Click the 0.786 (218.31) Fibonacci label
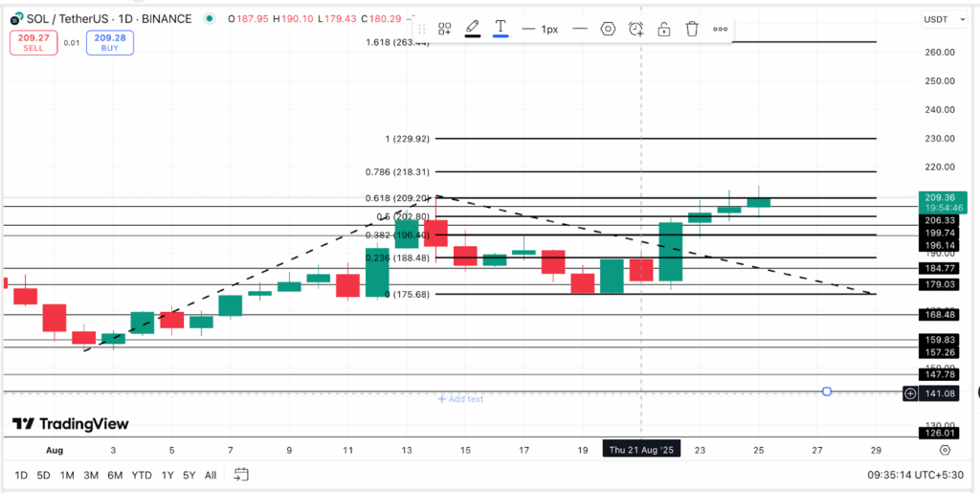The height and width of the screenshot is (493, 980). pos(397,171)
